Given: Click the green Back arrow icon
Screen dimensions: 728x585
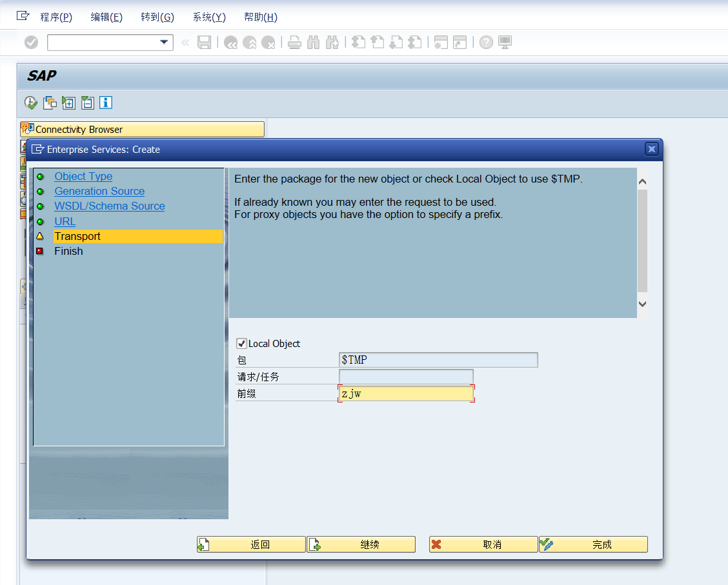Looking at the screenshot, I should 230,42.
